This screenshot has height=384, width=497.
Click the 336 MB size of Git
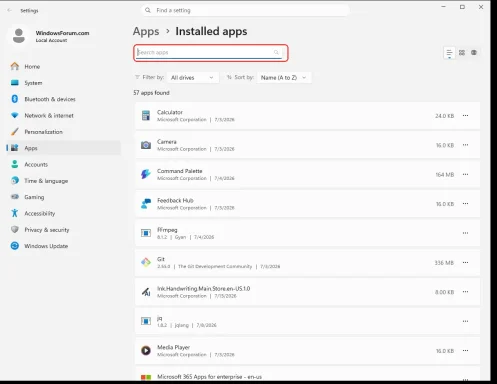(444, 263)
